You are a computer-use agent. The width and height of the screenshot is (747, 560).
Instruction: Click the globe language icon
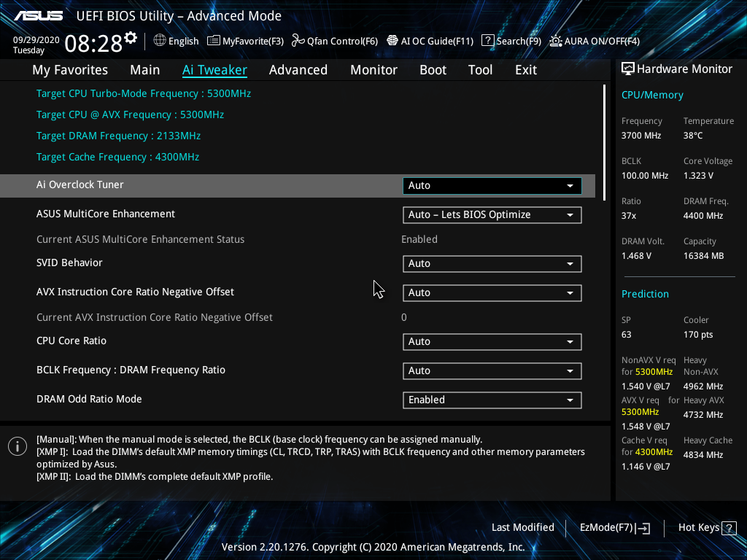(160, 41)
